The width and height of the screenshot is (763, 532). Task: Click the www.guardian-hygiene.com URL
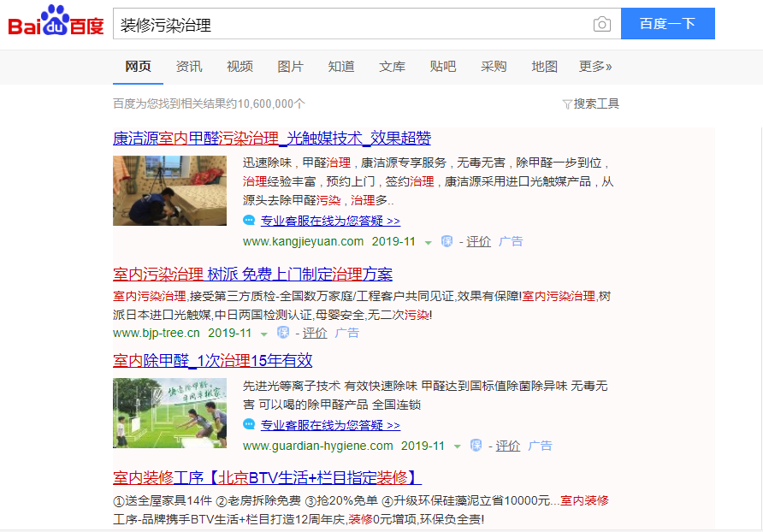click(x=317, y=446)
